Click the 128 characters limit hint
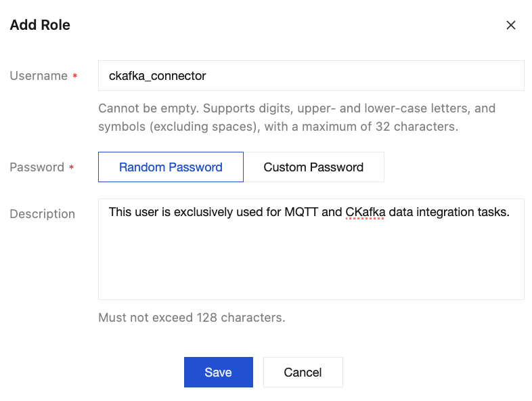 coord(192,317)
